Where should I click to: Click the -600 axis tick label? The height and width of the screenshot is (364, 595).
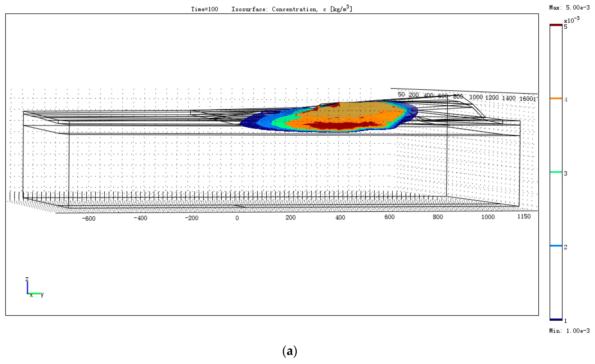pyautogui.click(x=89, y=219)
